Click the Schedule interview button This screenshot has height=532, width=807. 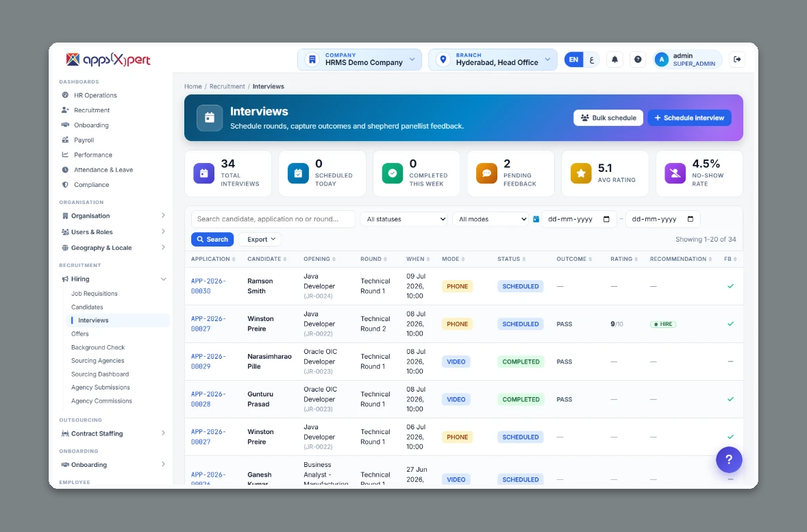pyautogui.click(x=689, y=118)
